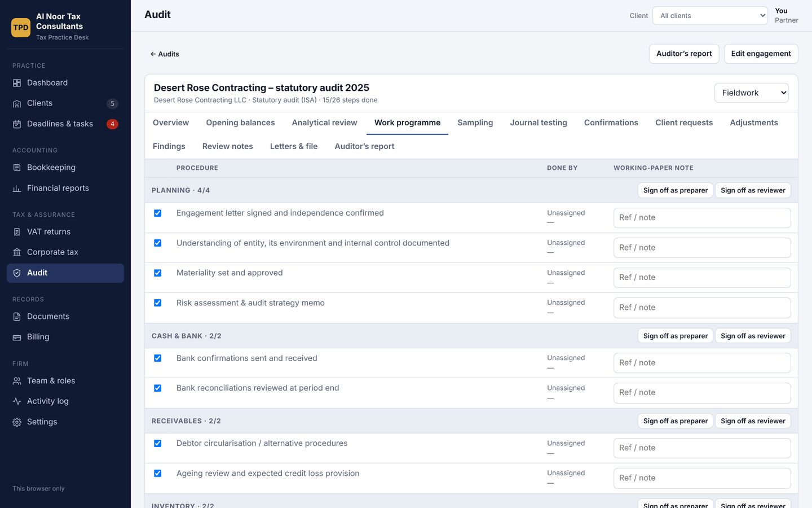812x508 pixels.
Task: Click the Deadlines & tasks calendar icon
Action: 17,124
